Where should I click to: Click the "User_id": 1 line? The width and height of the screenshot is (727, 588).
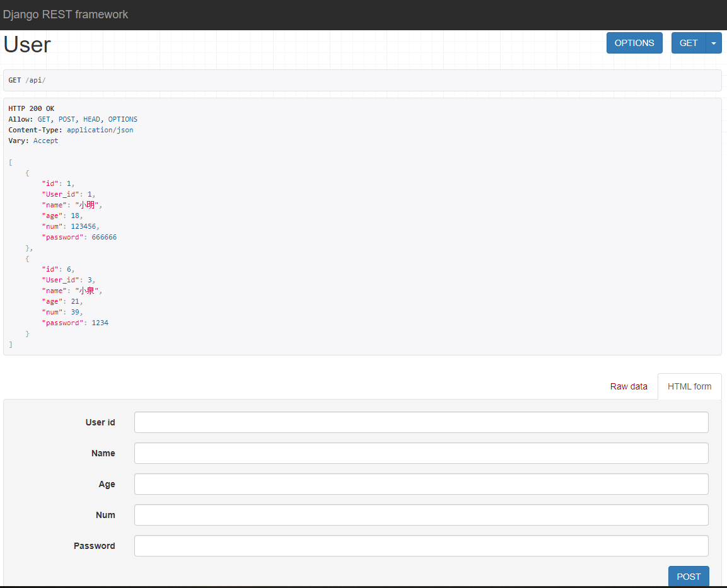pyautogui.click(x=69, y=194)
